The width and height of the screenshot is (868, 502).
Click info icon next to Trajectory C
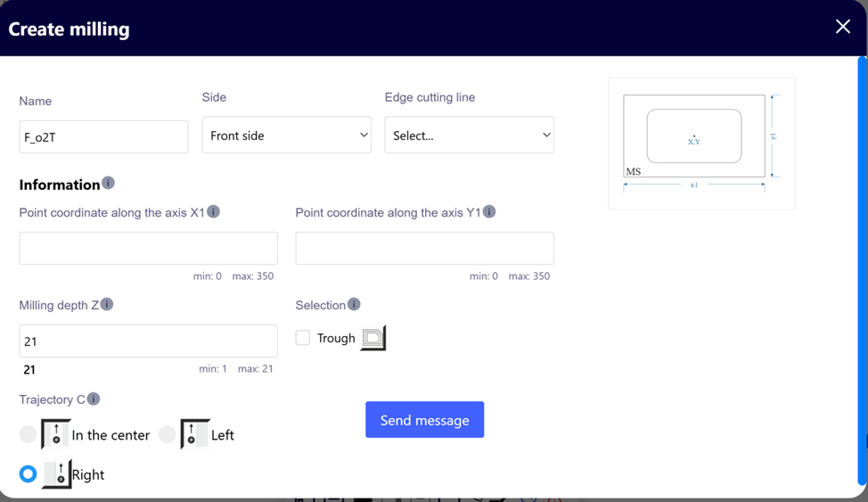tap(94, 399)
